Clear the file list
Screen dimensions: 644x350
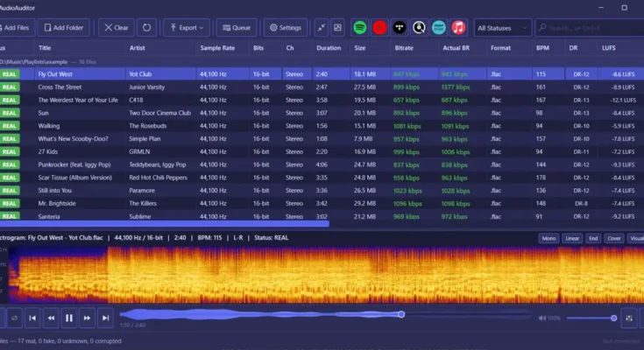pyautogui.click(x=117, y=27)
